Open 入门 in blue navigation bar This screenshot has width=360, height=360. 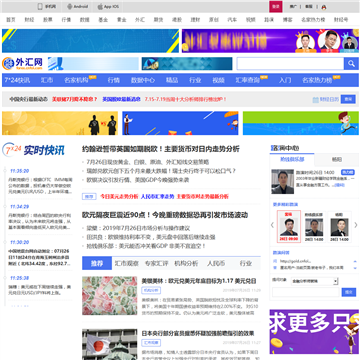click(285, 80)
